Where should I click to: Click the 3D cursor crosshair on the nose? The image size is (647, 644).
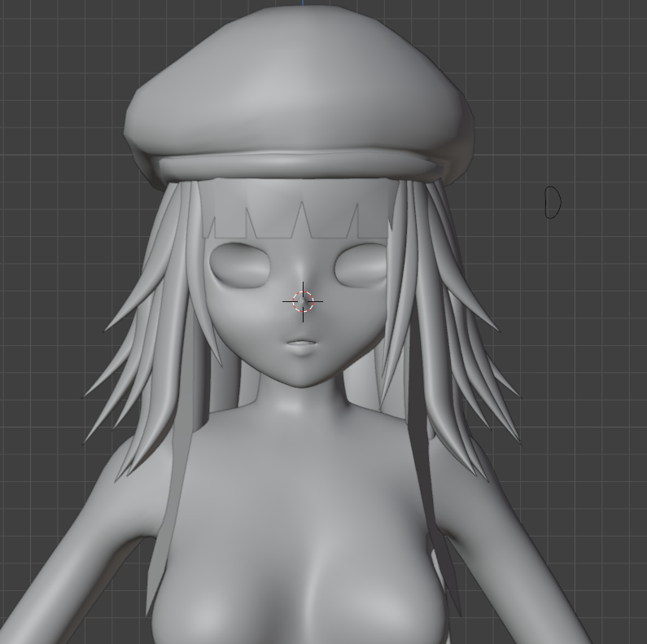coord(304,302)
